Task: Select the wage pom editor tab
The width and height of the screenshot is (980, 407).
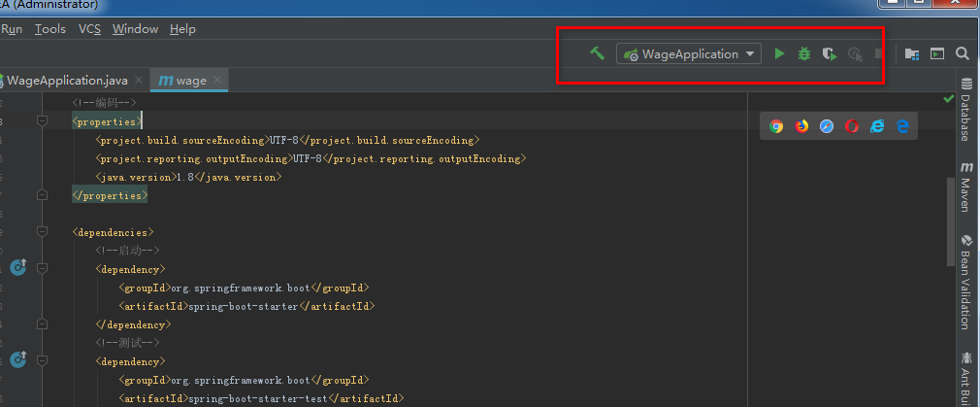Action: point(190,81)
